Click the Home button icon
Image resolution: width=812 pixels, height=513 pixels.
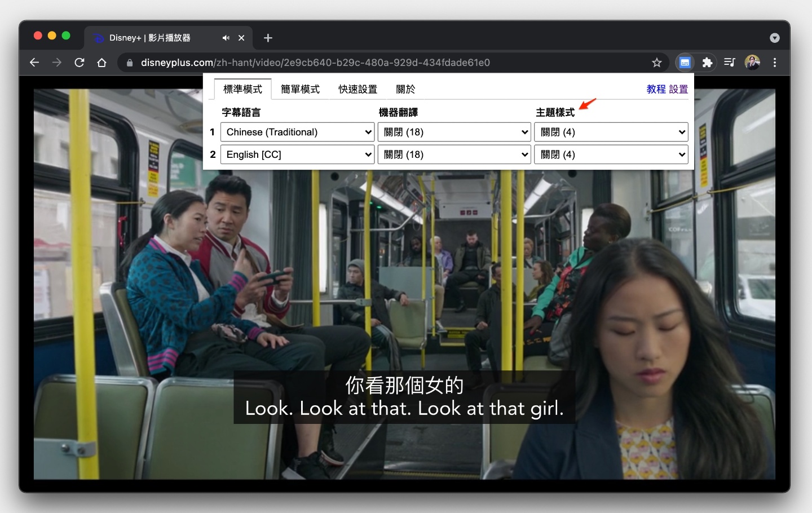tap(101, 63)
